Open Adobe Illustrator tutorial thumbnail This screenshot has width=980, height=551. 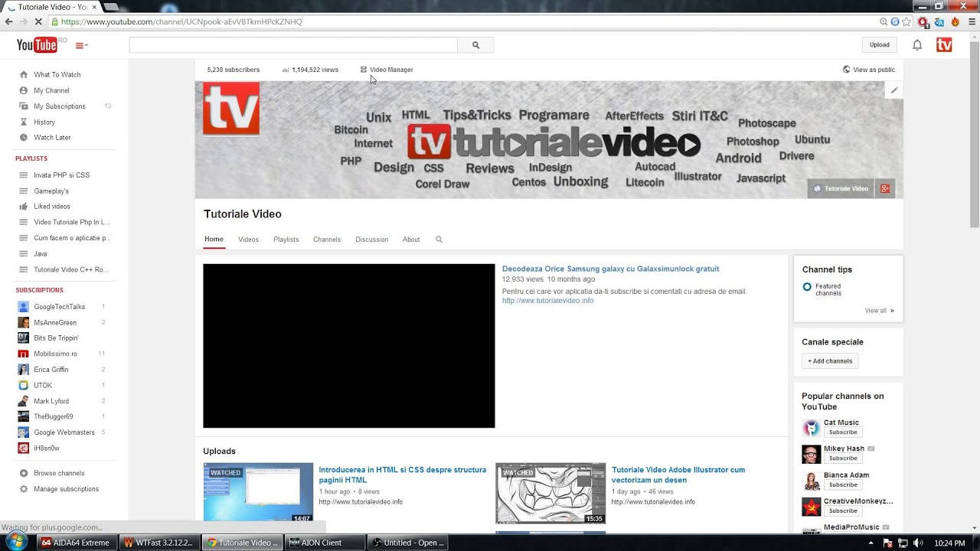pyautogui.click(x=550, y=492)
